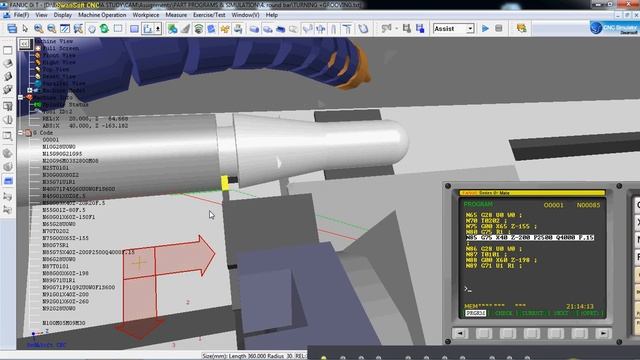Click the zoom in magnifier icon
Screen dimensions: 640x360
point(38,29)
